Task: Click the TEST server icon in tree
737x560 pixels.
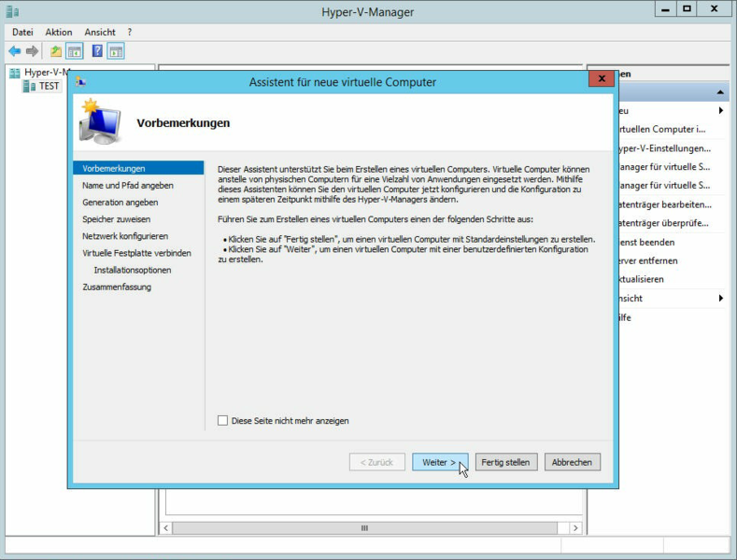Action: 29,86
